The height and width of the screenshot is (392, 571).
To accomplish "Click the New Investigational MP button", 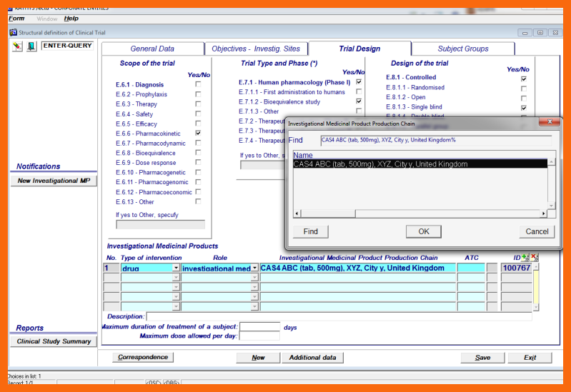I will [x=54, y=181].
